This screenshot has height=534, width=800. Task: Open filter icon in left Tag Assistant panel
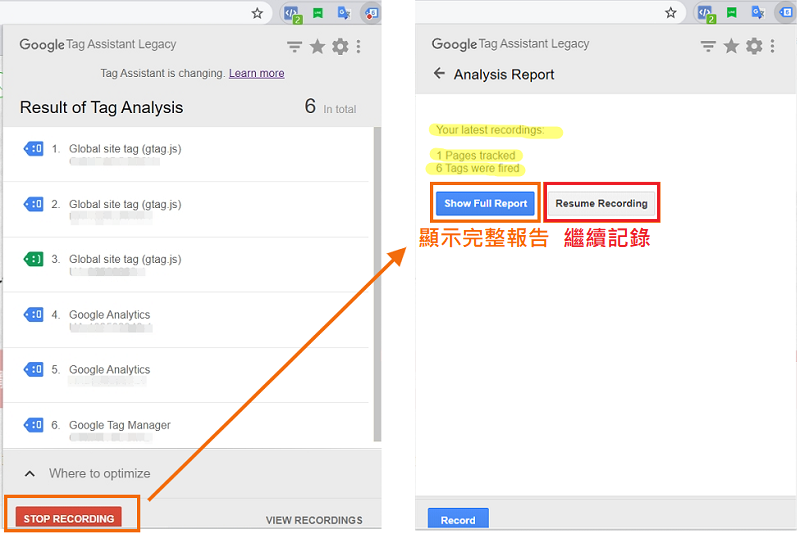(294, 47)
